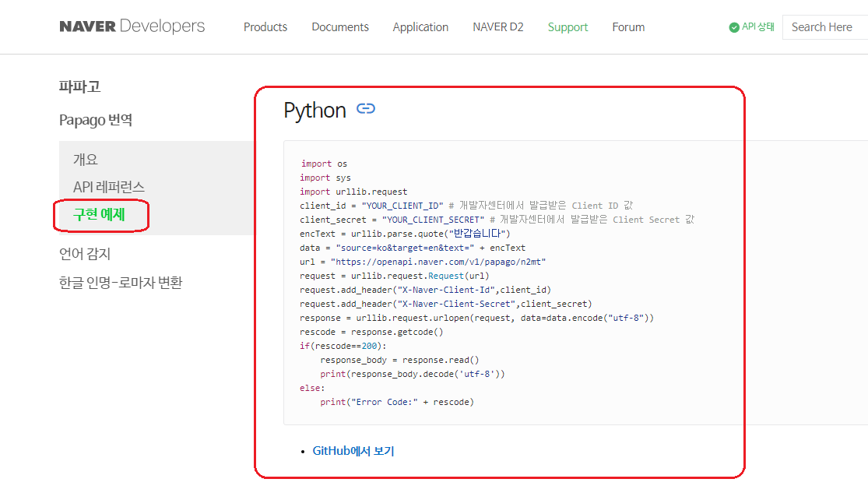This screenshot has height=493, width=868.
Task: Open the 개요 sidebar item
Action: coord(86,160)
